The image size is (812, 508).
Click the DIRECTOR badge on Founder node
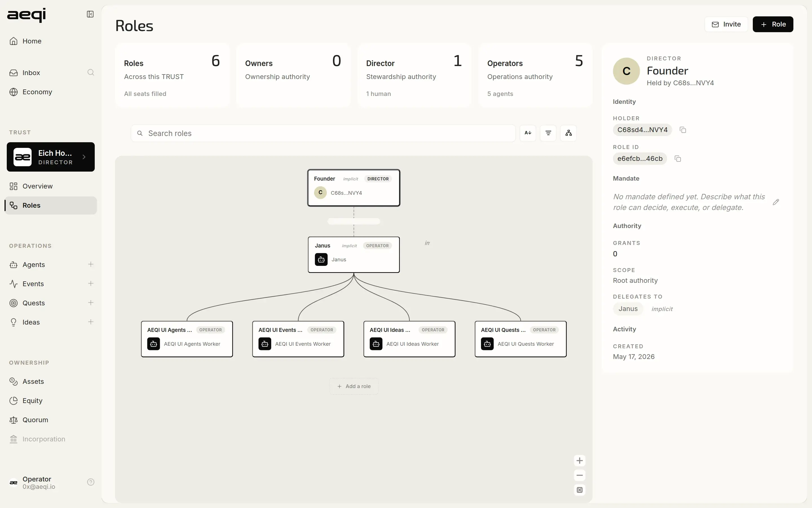click(x=378, y=179)
